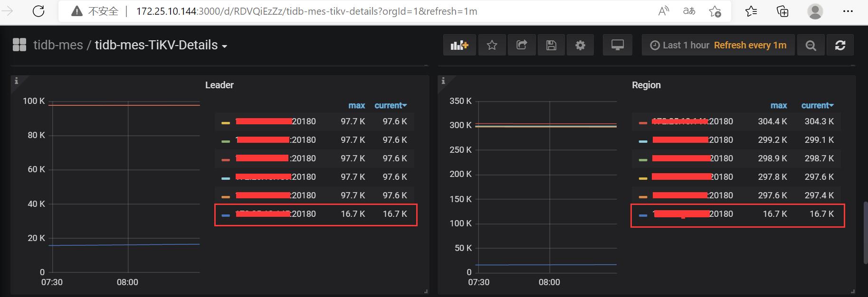
Task: Sort Leader legend by max column
Action: click(x=356, y=105)
